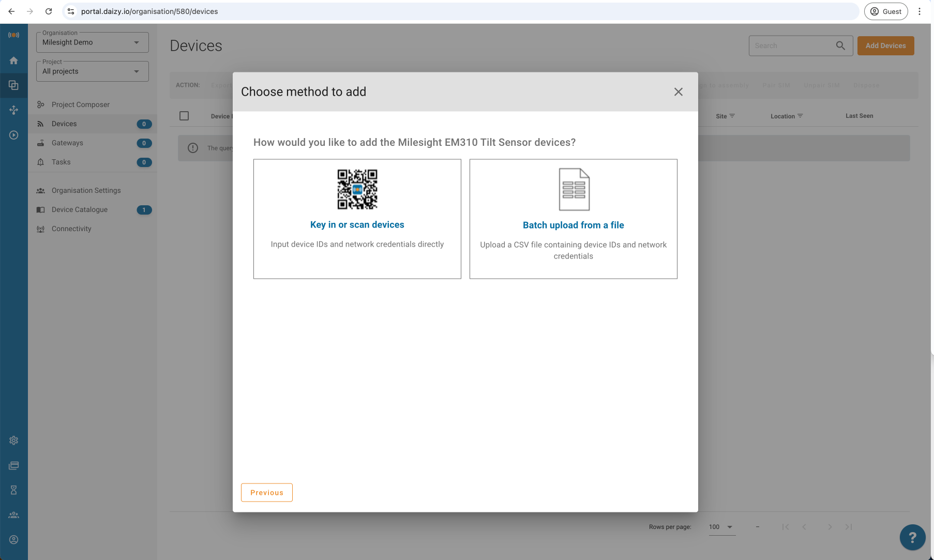Image resolution: width=934 pixels, height=560 pixels.
Task: Click the Previous button
Action: point(267,492)
